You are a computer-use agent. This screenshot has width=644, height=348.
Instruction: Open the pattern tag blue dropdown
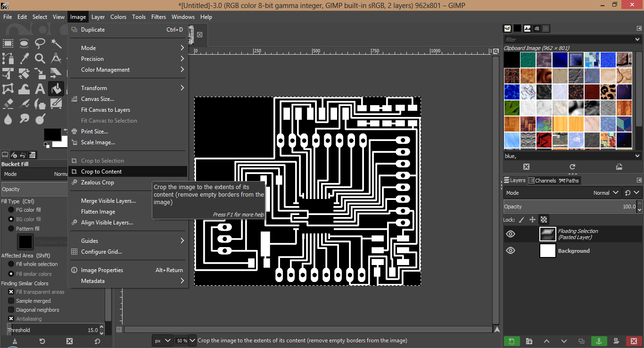[x=637, y=156]
